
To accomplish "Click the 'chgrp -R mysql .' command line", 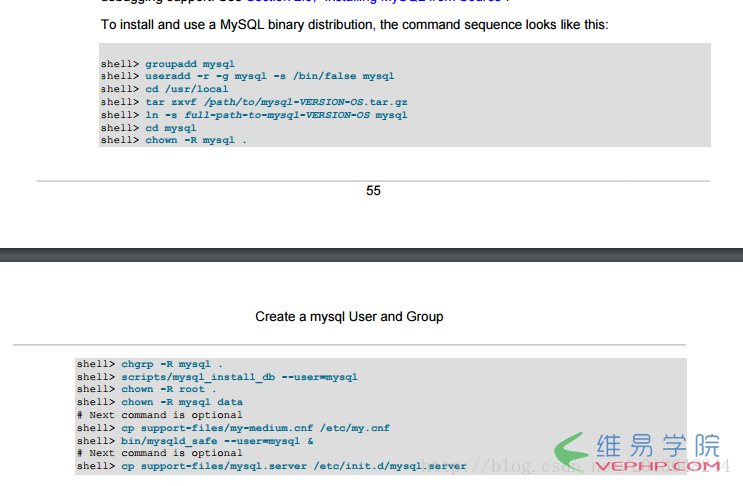I will point(150,364).
